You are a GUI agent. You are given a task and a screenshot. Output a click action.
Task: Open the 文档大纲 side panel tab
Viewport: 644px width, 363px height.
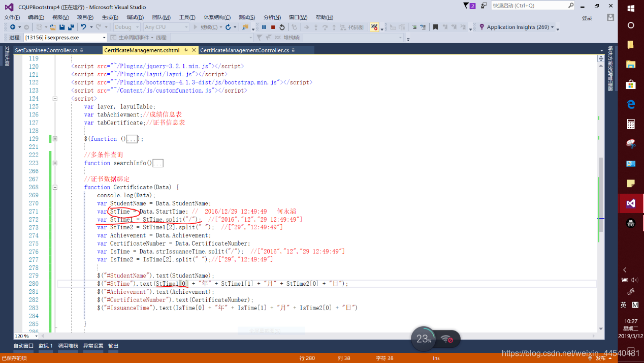7,56
